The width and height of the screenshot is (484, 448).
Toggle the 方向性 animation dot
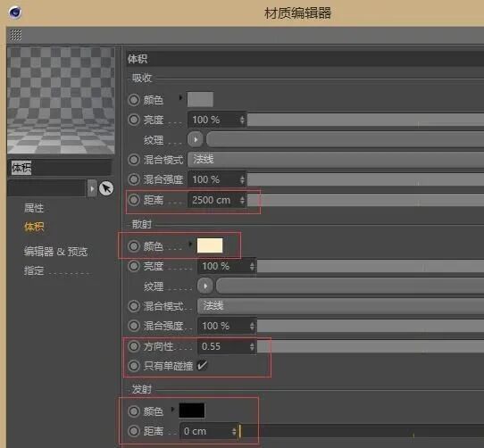134,346
